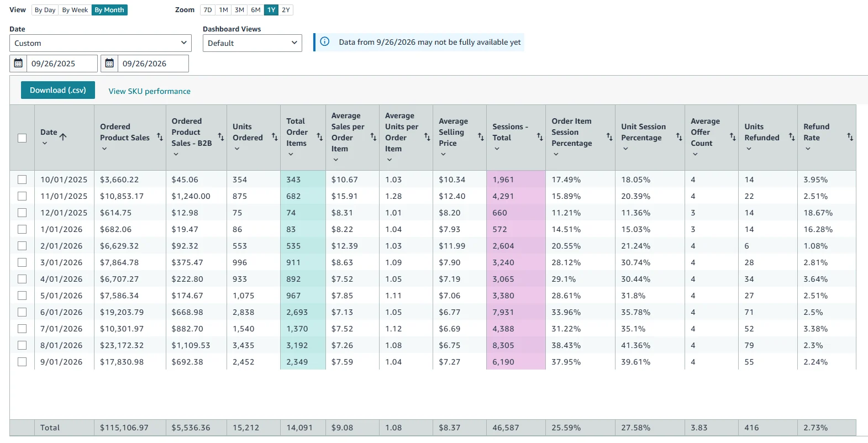Screen dimensions: 868x443
Task: Expand the Unit Session Percentage column chevron
Action: (625, 149)
